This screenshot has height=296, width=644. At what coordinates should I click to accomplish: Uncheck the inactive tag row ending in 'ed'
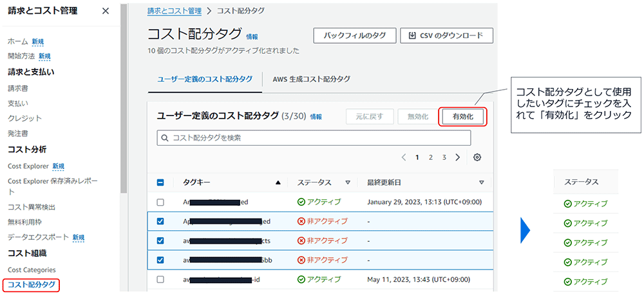click(160, 221)
